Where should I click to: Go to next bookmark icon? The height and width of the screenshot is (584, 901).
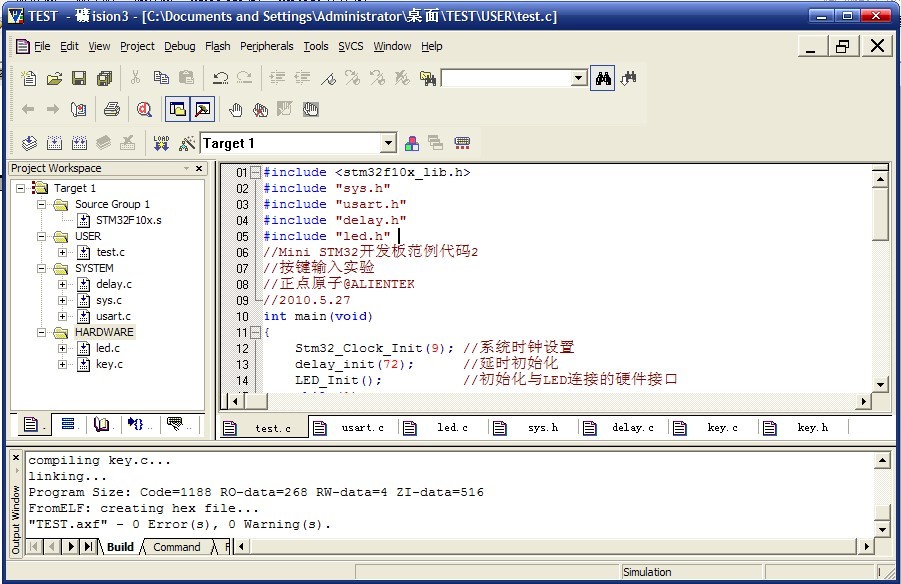point(352,78)
